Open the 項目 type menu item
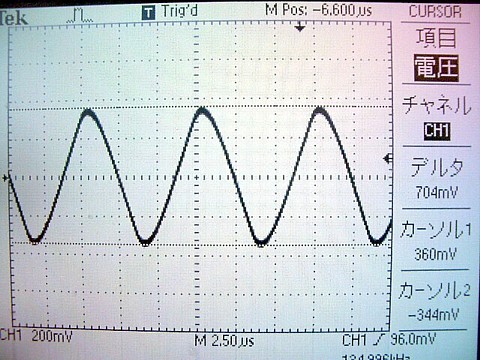 tap(436, 38)
